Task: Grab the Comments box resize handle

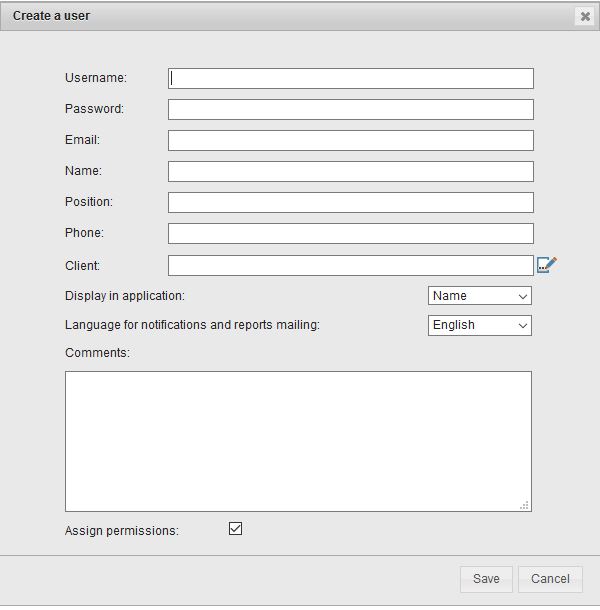Action: [x=524, y=505]
